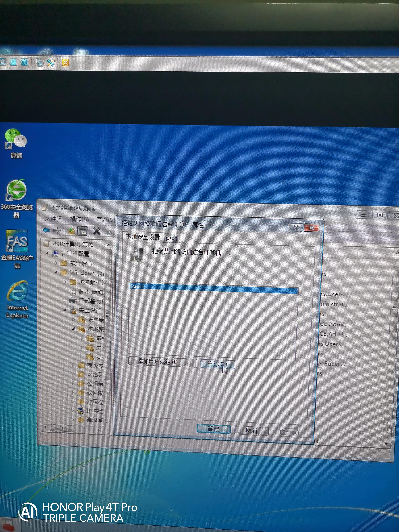Collapse the 安全设置 tree node
Image resolution: width=399 pixels, height=532 pixels.
click(x=65, y=310)
